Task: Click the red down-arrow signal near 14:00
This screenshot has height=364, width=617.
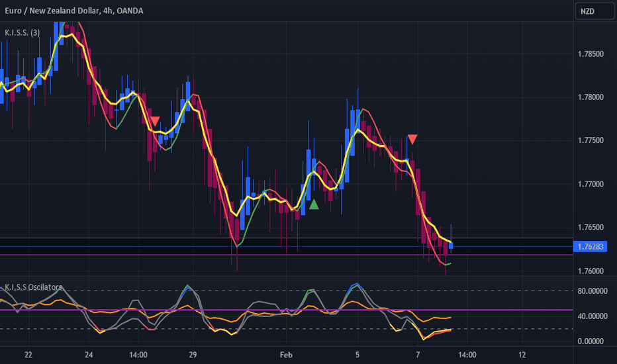Action: tap(155, 121)
